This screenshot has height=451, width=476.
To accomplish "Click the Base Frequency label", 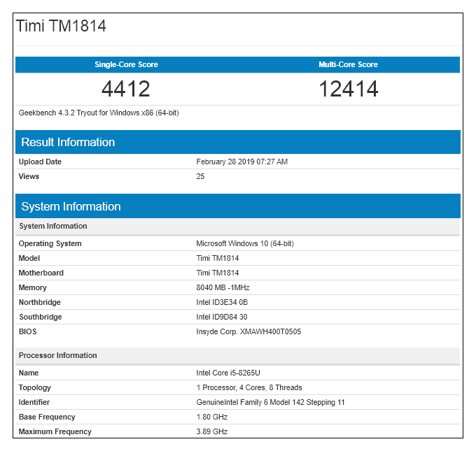I will click(x=47, y=417).
